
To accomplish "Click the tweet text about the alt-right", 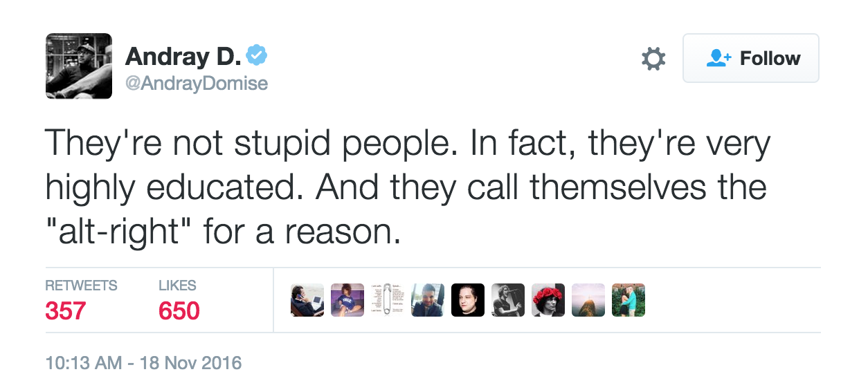I will (x=408, y=187).
